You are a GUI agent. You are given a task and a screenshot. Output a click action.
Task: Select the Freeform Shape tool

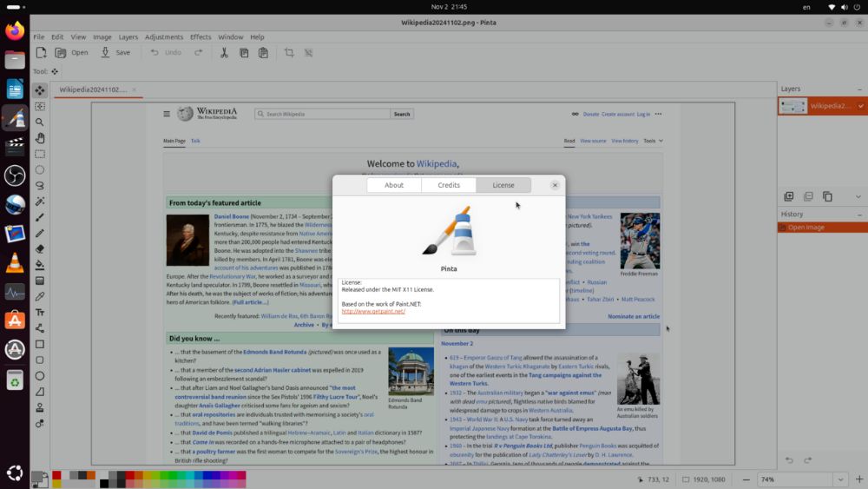pos(40,392)
